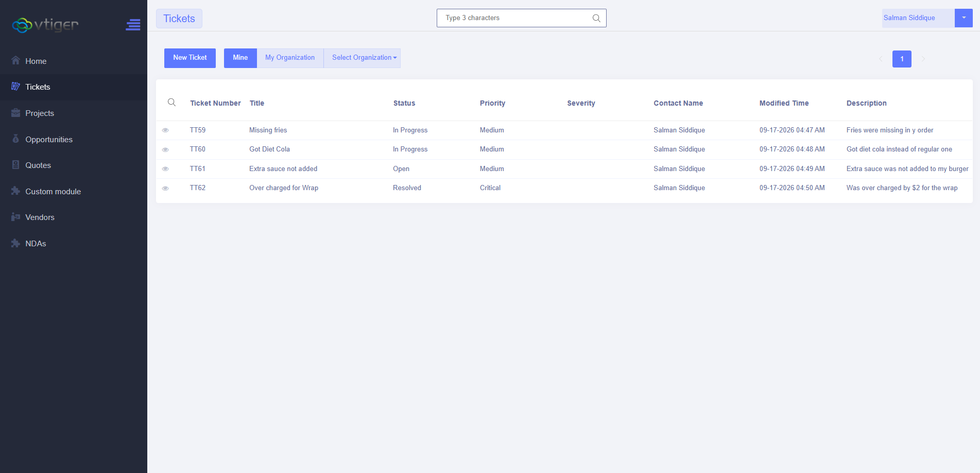This screenshot has width=980, height=473.
Task: Switch to My Organization filter
Action: coord(290,58)
